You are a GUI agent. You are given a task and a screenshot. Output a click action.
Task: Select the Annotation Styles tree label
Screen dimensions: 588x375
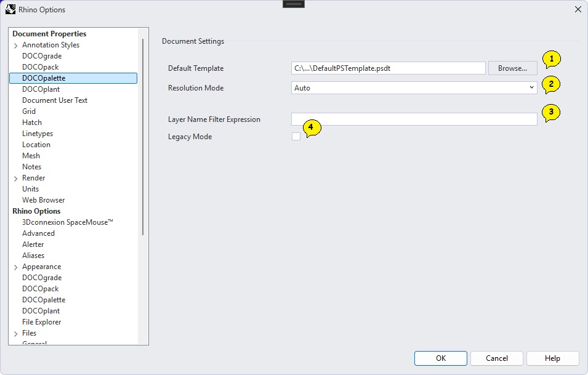pos(50,45)
